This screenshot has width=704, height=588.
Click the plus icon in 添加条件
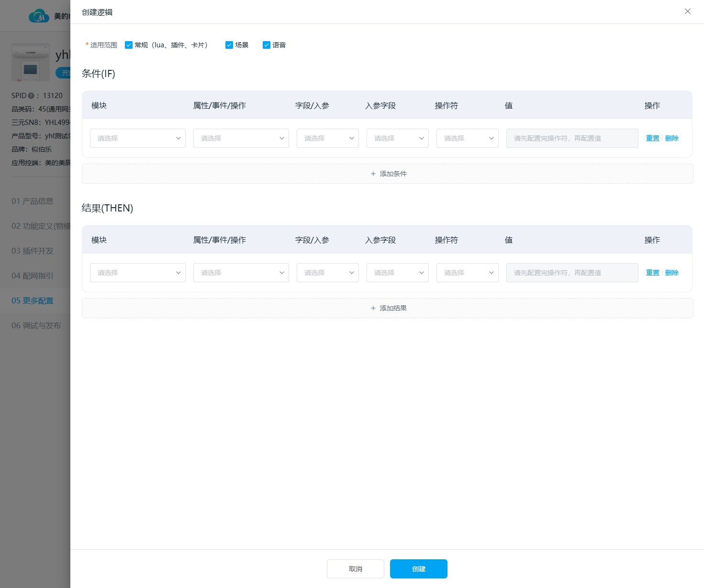coord(373,174)
